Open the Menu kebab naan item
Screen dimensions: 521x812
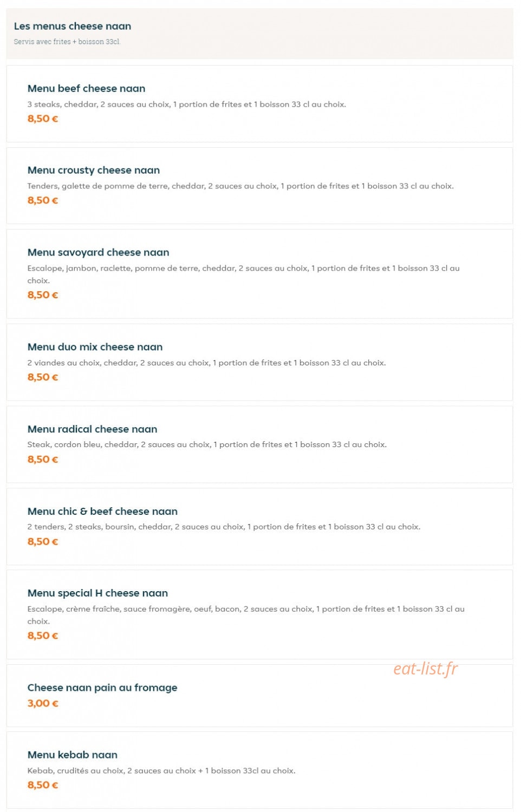click(259, 770)
